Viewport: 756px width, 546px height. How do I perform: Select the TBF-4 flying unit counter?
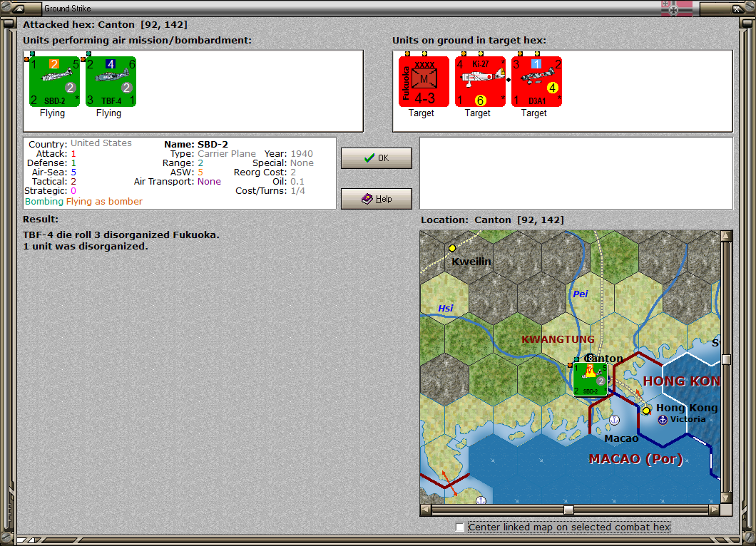click(x=111, y=81)
